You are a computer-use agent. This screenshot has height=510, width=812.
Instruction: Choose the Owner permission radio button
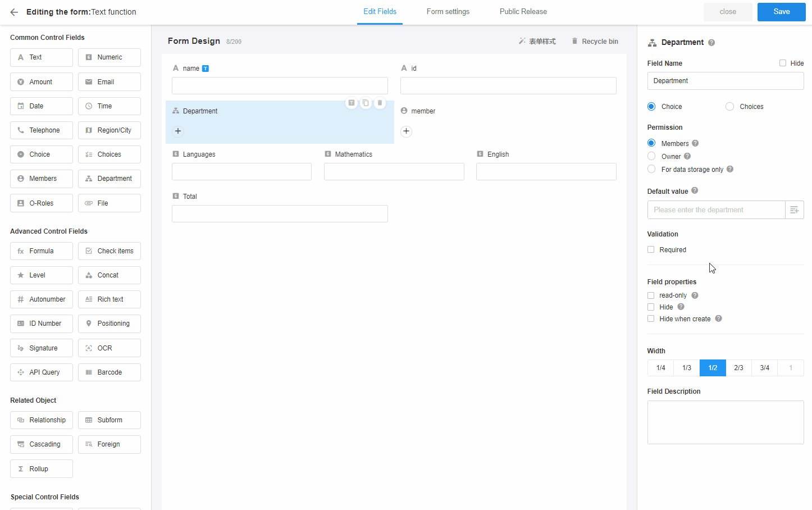[x=651, y=157]
